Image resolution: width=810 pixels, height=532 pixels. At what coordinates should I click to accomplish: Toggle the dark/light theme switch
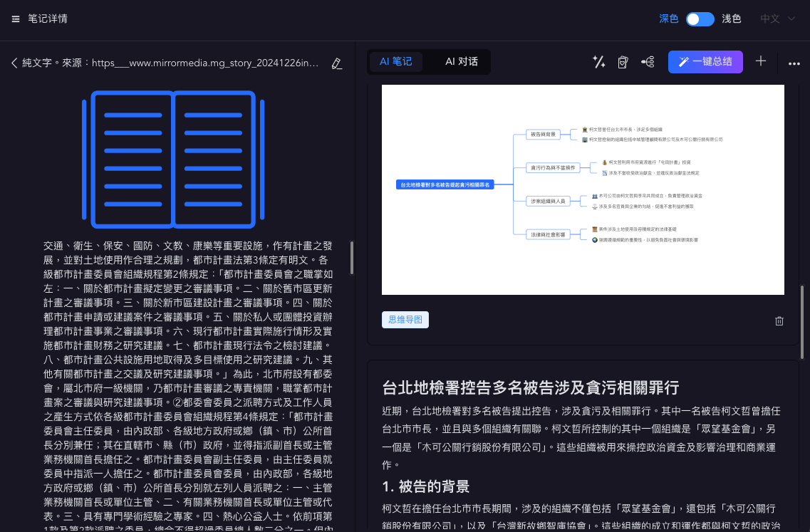tap(700, 19)
